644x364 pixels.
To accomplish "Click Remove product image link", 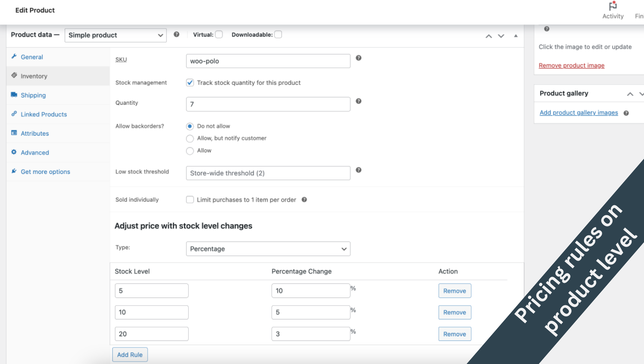I will pos(572,65).
